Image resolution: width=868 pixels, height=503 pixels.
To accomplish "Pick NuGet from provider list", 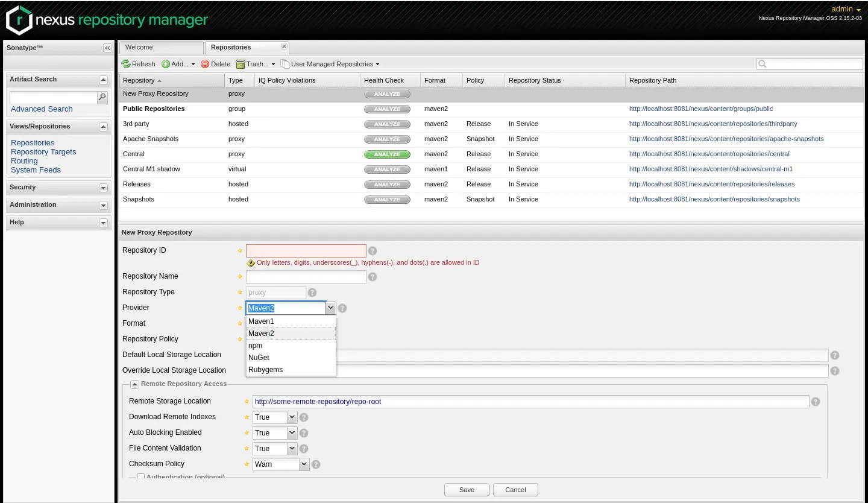I will 291,358.
